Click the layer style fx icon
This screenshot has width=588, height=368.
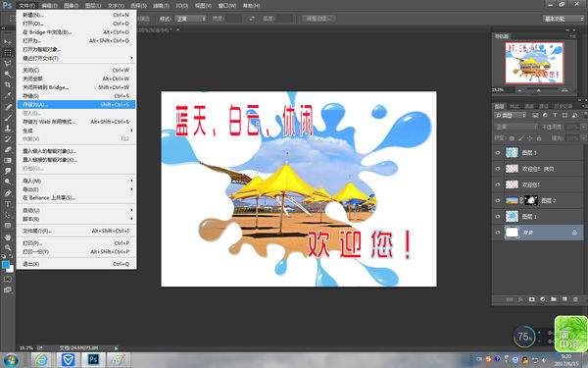pos(520,299)
